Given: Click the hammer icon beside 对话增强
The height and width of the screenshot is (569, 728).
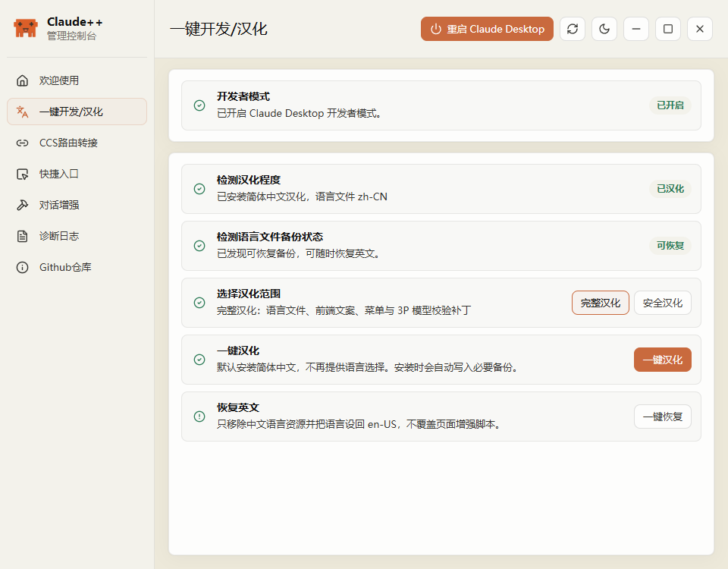Looking at the screenshot, I should tap(22, 205).
